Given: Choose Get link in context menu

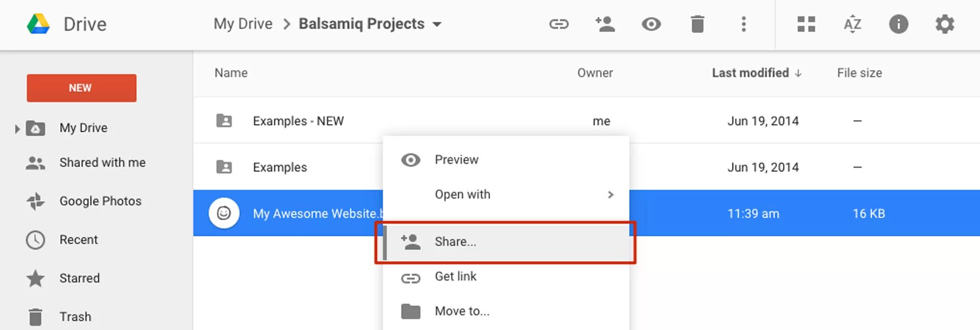Looking at the screenshot, I should click(x=455, y=276).
